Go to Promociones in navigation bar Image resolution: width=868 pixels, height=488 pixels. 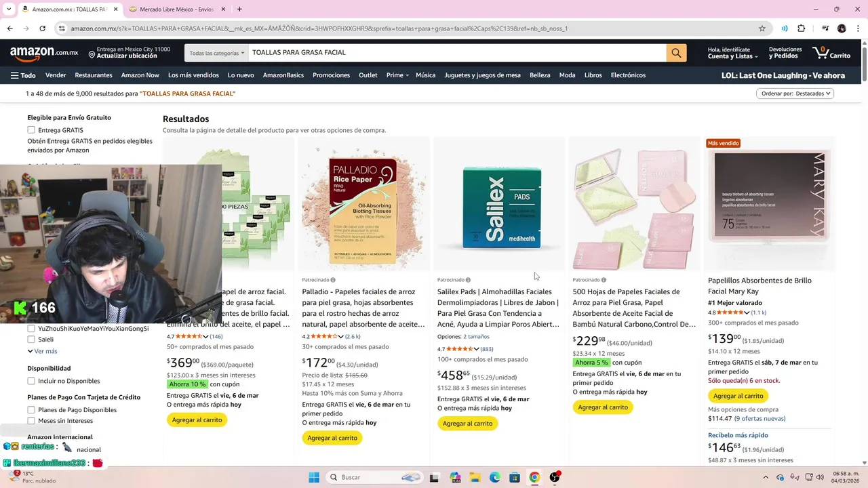click(331, 75)
